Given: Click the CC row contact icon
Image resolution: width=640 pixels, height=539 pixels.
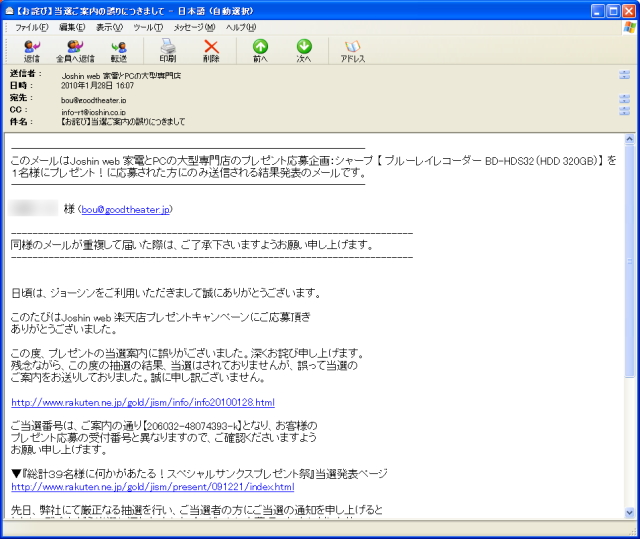Looking at the screenshot, I should tap(624, 111).
